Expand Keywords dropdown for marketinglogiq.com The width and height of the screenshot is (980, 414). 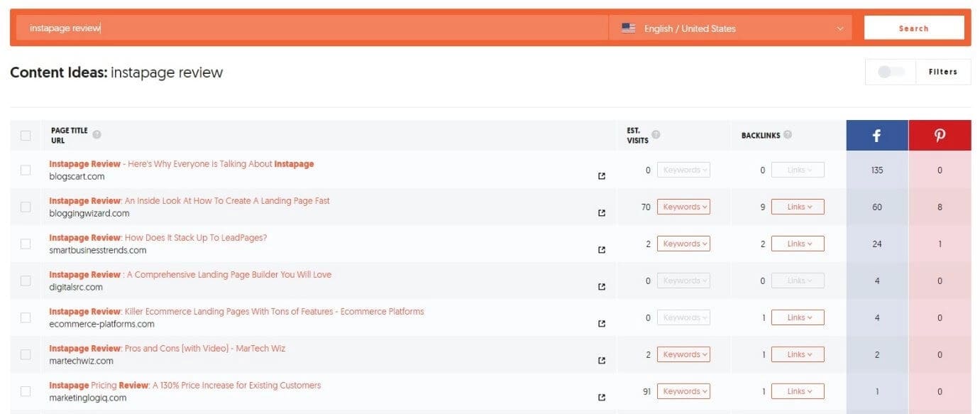point(683,391)
